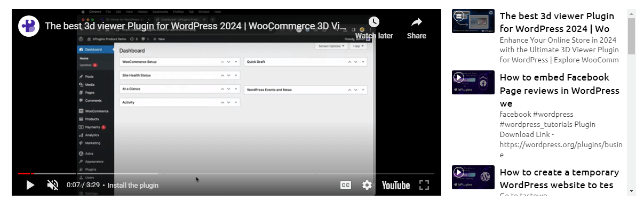644x209 pixels.
Task: Unmute the video's speaker icon
Action: coord(53,185)
